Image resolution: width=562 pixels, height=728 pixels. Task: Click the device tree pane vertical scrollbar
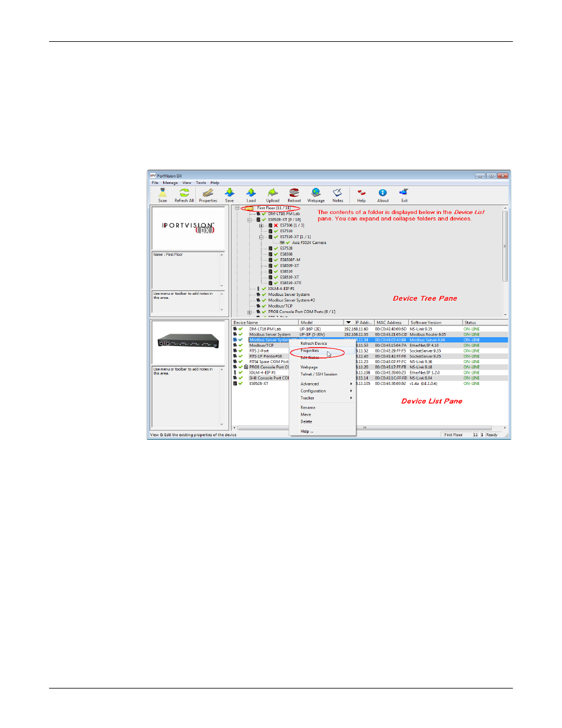(x=505, y=261)
